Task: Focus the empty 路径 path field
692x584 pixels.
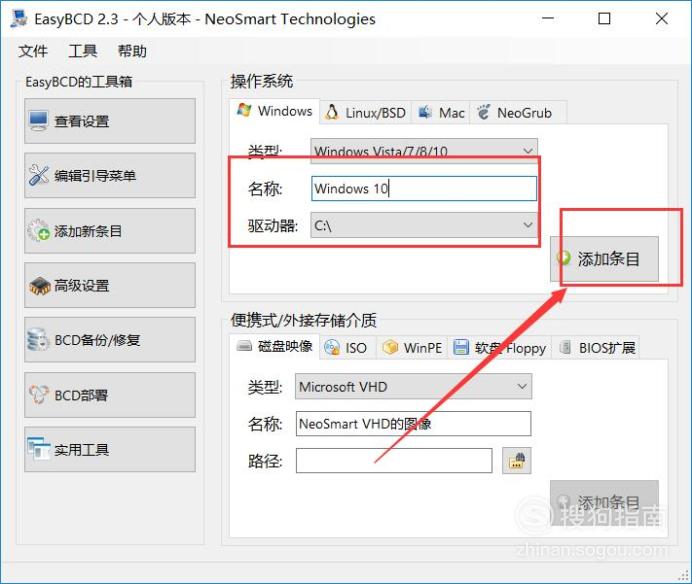Action: click(394, 461)
